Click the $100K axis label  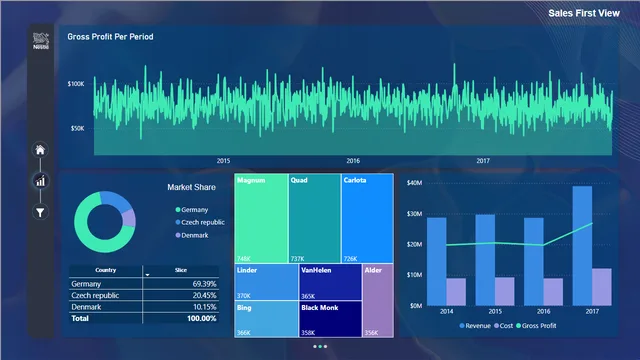pyautogui.click(x=76, y=84)
